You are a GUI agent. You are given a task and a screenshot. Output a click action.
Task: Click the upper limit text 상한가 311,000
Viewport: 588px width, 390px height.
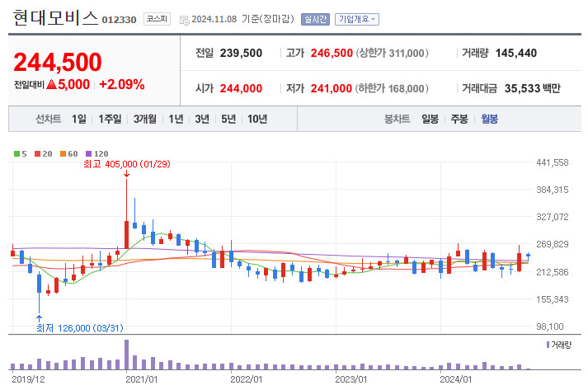(x=393, y=53)
